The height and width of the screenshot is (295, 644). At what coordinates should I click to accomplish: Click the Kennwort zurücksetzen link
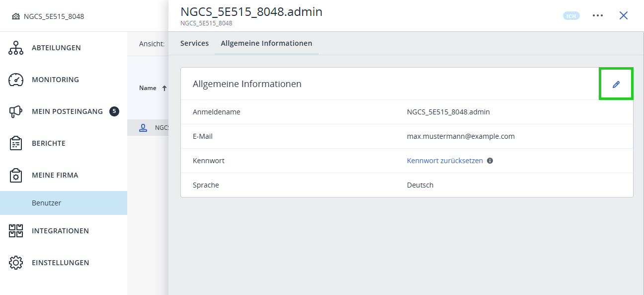pos(444,160)
